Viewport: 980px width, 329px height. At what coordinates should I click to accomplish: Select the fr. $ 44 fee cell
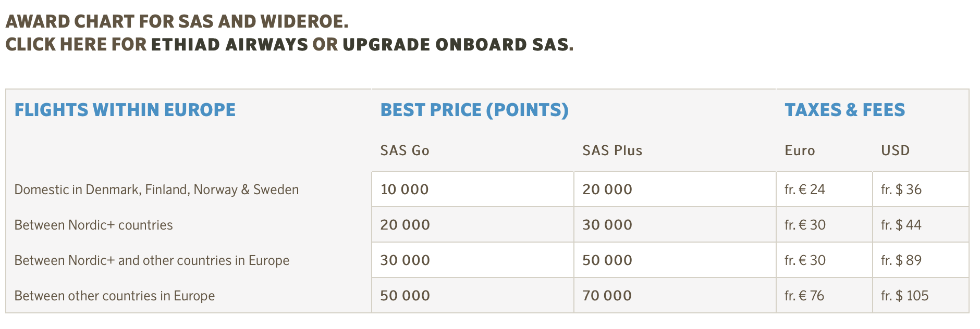point(901,225)
